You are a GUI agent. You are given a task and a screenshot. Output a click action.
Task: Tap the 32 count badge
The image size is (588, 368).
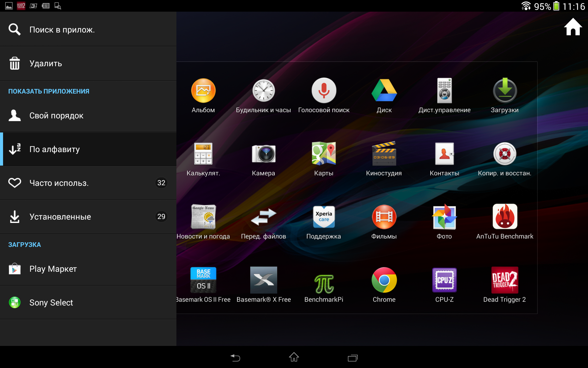click(161, 183)
